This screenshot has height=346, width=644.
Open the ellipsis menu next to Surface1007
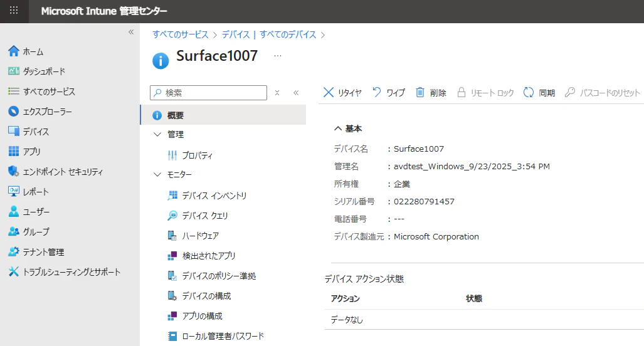click(278, 56)
